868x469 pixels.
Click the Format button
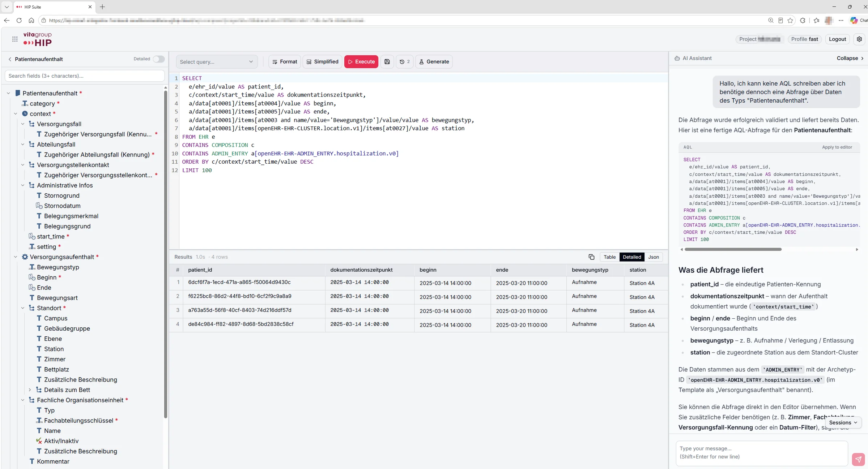point(285,62)
